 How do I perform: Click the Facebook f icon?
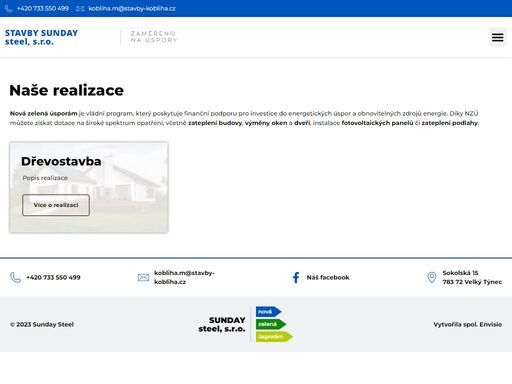tap(296, 277)
